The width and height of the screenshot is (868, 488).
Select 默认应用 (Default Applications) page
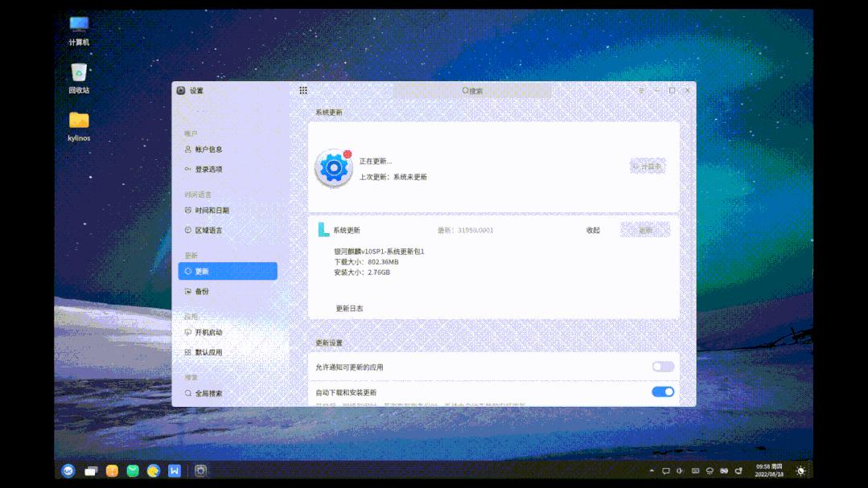coord(206,351)
